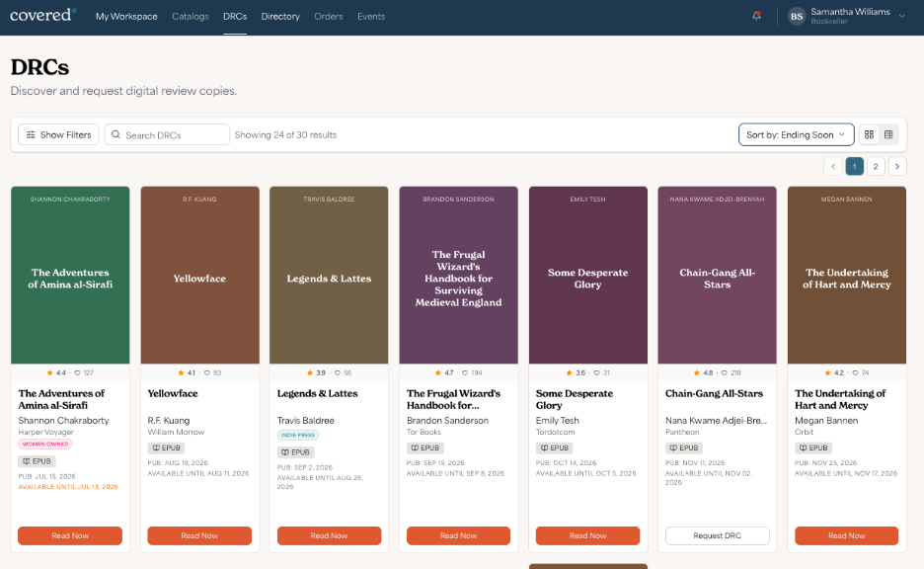Click heart icon on Some Desperate Glory card
The height and width of the screenshot is (569, 924).
click(x=596, y=372)
